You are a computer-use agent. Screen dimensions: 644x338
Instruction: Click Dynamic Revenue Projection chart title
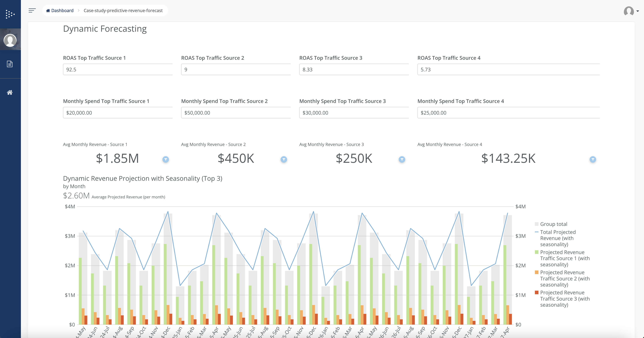(x=142, y=178)
